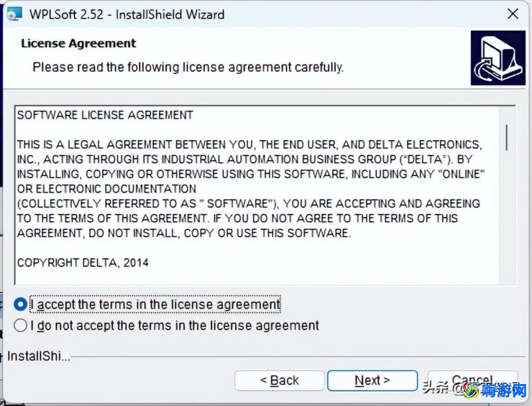Cancel the WPLSoft installation
This screenshot has width=532, height=406.
(472, 379)
